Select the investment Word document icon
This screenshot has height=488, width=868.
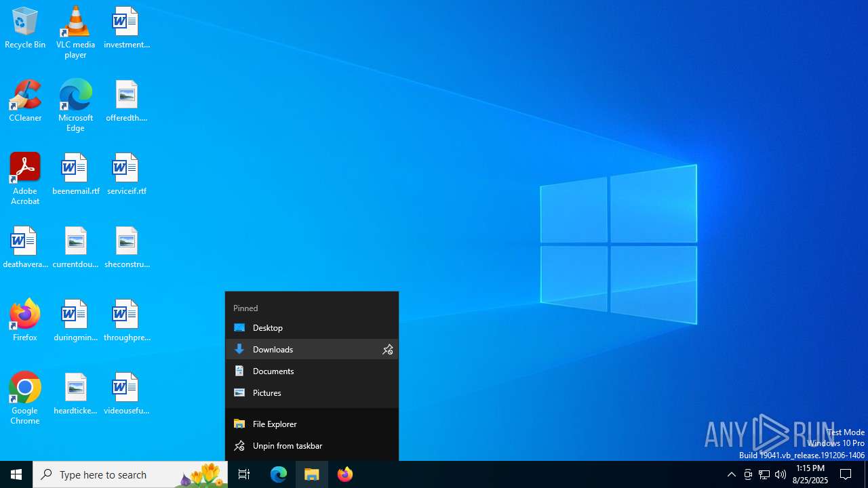pyautogui.click(x=126, y=28)
